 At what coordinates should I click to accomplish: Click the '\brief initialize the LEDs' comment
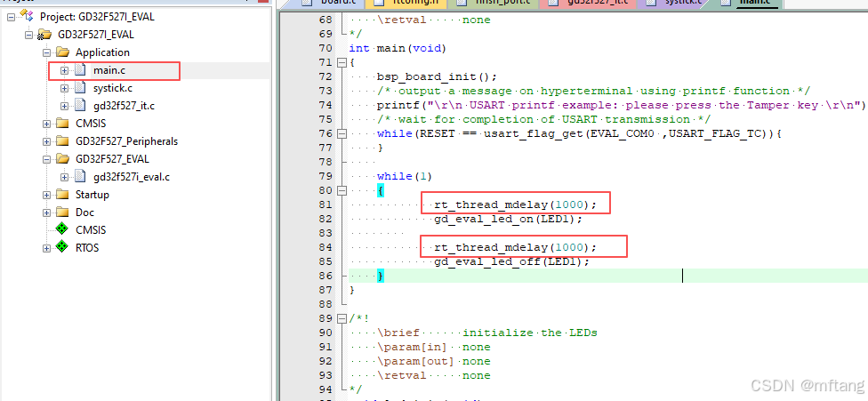[487, 333]
